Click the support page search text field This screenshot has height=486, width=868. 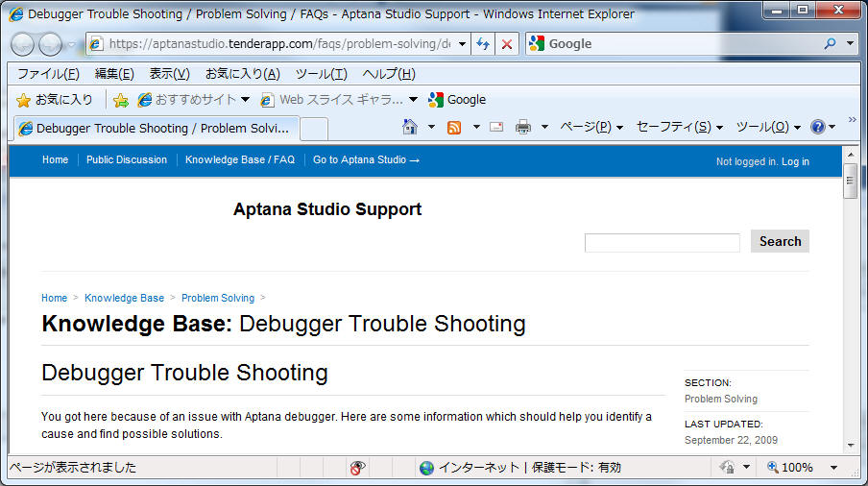coord(662,242)
